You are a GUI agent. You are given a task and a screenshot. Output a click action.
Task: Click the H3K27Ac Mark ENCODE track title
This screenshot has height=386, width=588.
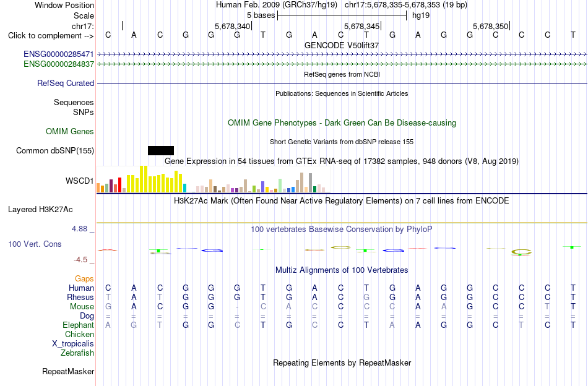342,201
